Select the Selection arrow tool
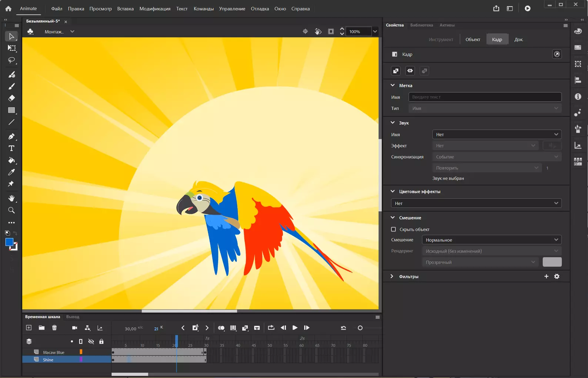588x378 pixels. pos(11,36)
